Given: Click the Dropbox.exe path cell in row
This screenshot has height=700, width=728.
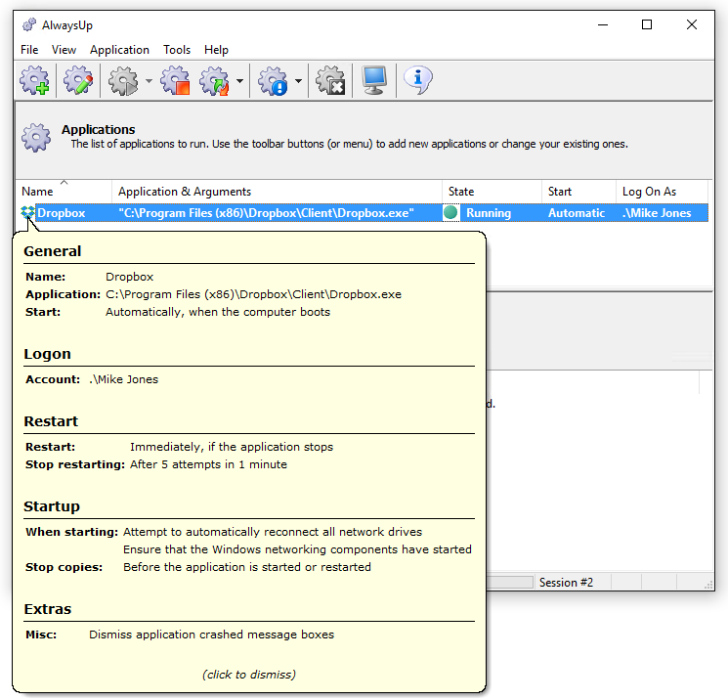Looking at the screenshot, I should point(266,213).
